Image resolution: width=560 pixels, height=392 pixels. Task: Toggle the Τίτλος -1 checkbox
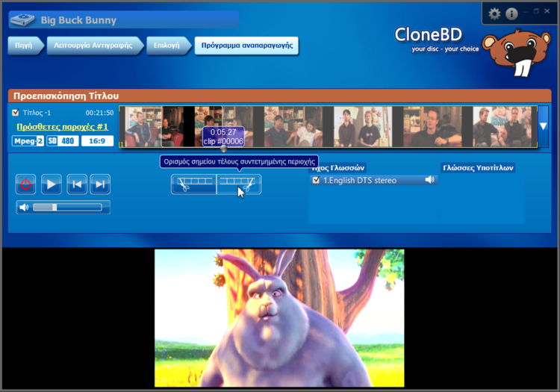click(16, 113)
